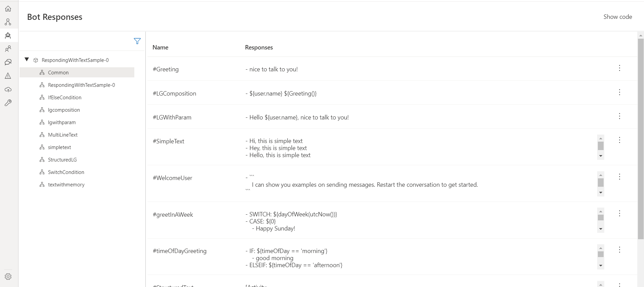Click the #LGComposition template name
644x287 pixels.
click(x=174, y=94)
